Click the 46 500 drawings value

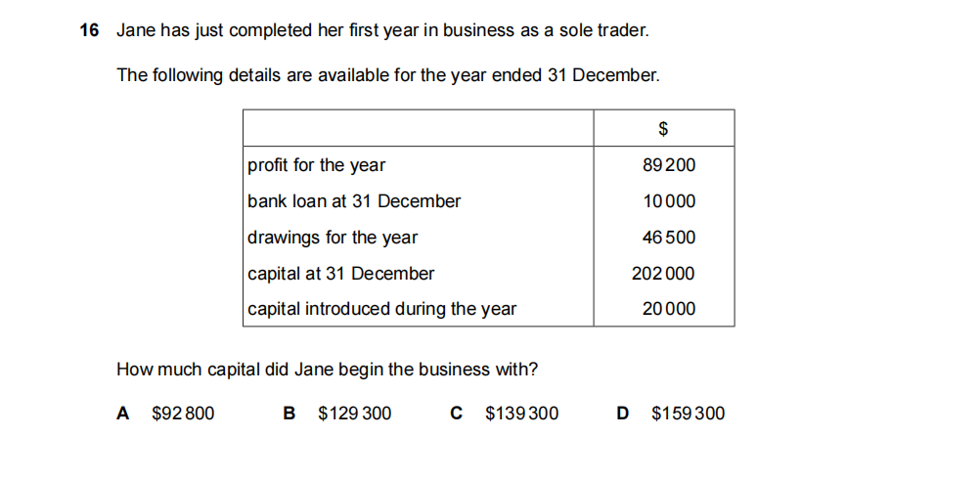point(669,238)
